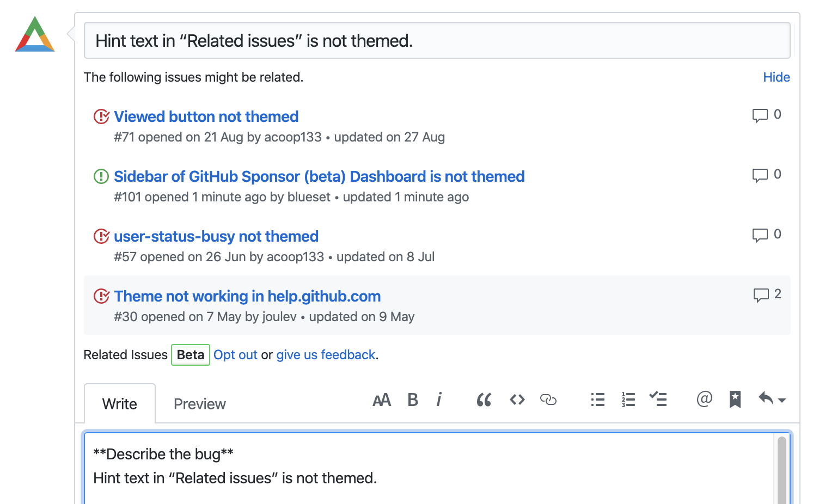Toggle italic formatting

[439, 400]
